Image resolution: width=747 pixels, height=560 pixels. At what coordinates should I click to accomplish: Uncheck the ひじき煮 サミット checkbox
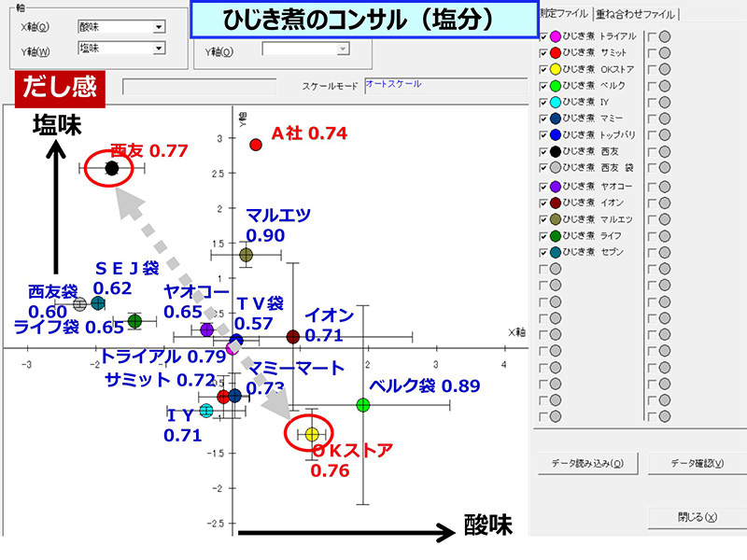[x=543, y=53]
